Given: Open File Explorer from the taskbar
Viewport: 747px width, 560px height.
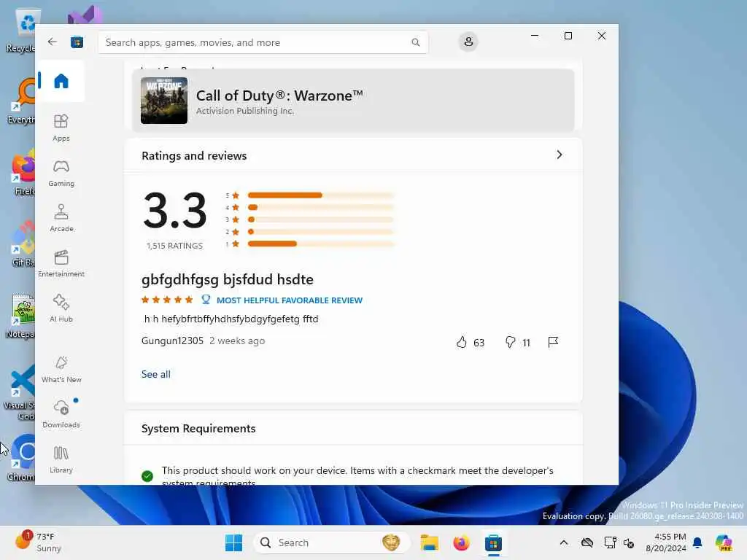Looking at the screenshot, I should pos(429,542).
